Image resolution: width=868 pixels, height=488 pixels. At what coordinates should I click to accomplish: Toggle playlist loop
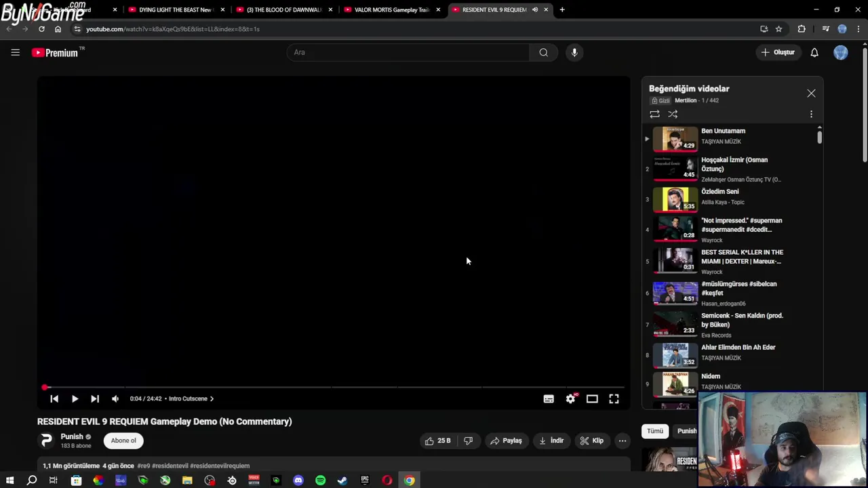654,115
